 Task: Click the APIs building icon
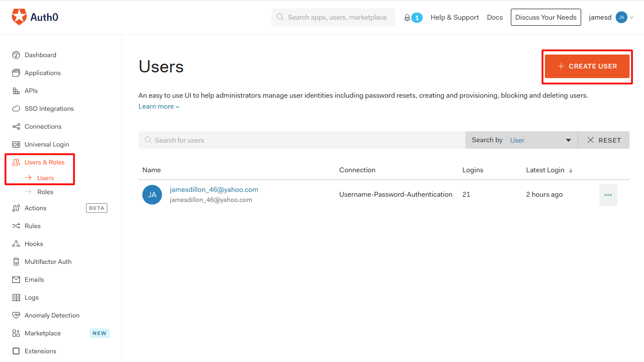[x=16, y=91]
